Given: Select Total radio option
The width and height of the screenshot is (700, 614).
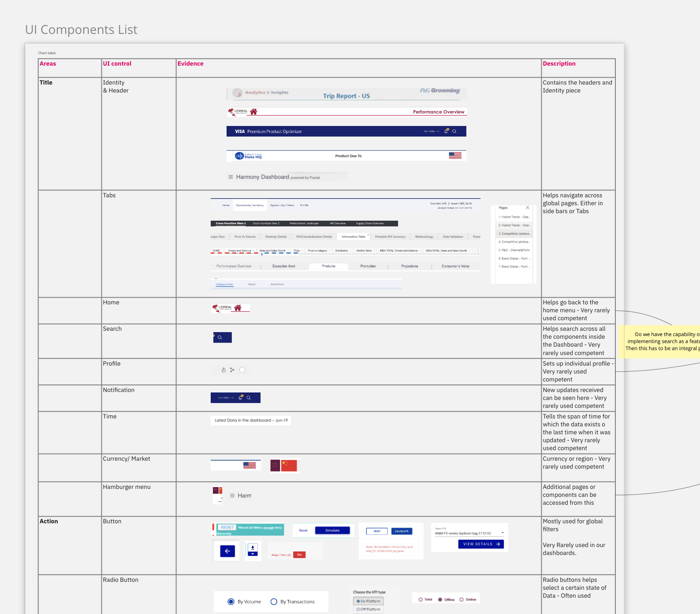Looking at the screenshot, I should tap(421, 599).
